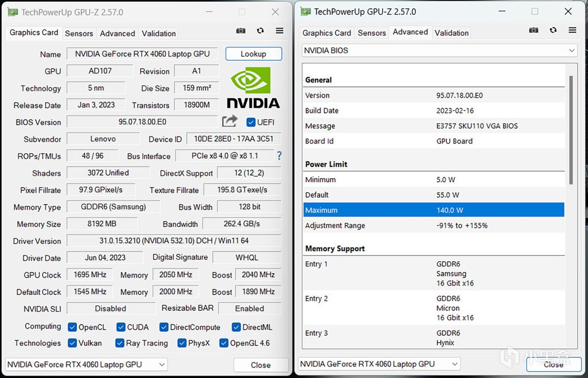Toggle the CUDA checkbox
Image resolution: width=588 pixels, height=378 pixels.
121,327
